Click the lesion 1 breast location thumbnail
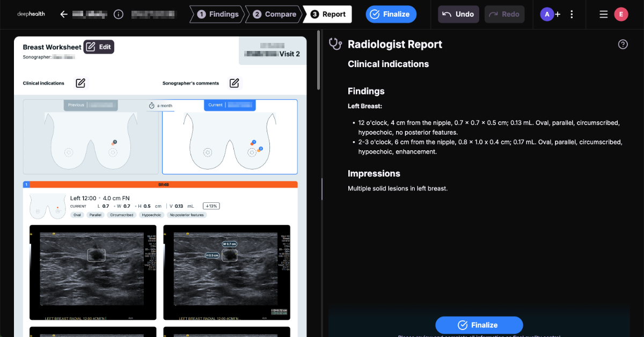This screenshot has width=644, height=337. coord(48,207)
